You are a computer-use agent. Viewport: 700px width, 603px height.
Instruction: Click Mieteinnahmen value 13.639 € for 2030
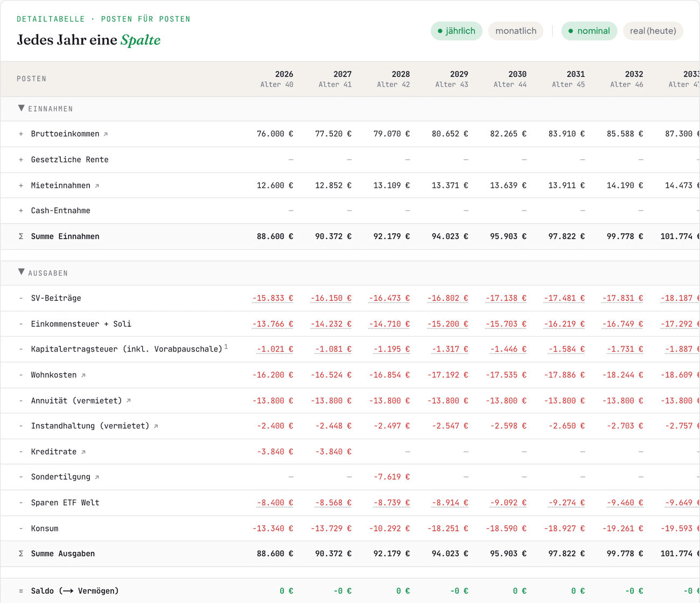[x=508, y=186]
